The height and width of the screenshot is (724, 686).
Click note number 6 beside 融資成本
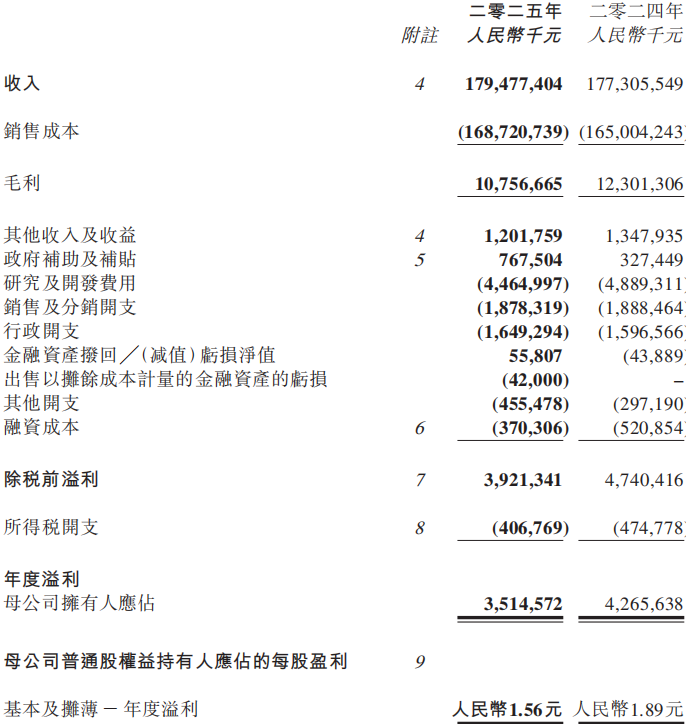click(x=420, y=428)
